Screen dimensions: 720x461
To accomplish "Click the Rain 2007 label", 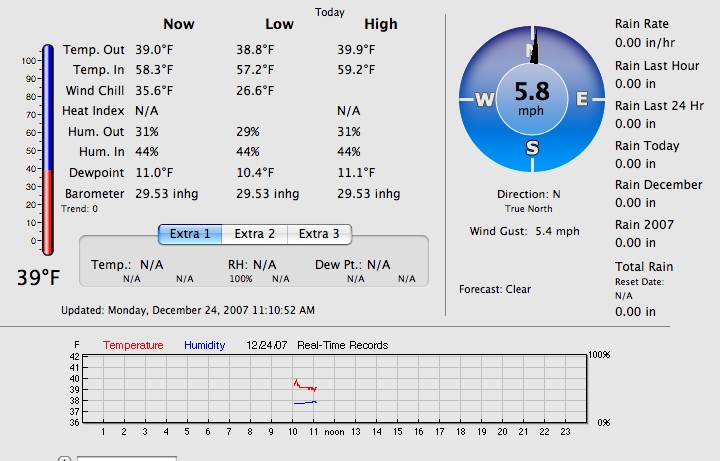I will coord(644,225).
